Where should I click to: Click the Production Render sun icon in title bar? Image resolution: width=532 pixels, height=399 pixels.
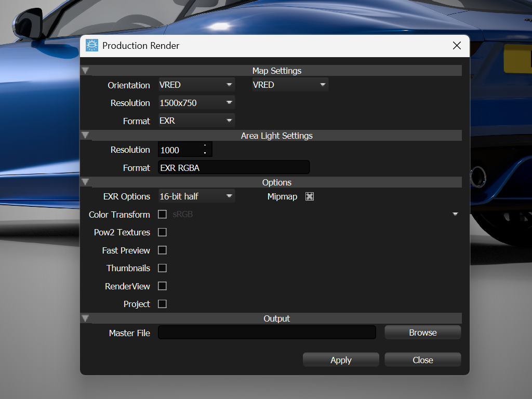point(92,46)
